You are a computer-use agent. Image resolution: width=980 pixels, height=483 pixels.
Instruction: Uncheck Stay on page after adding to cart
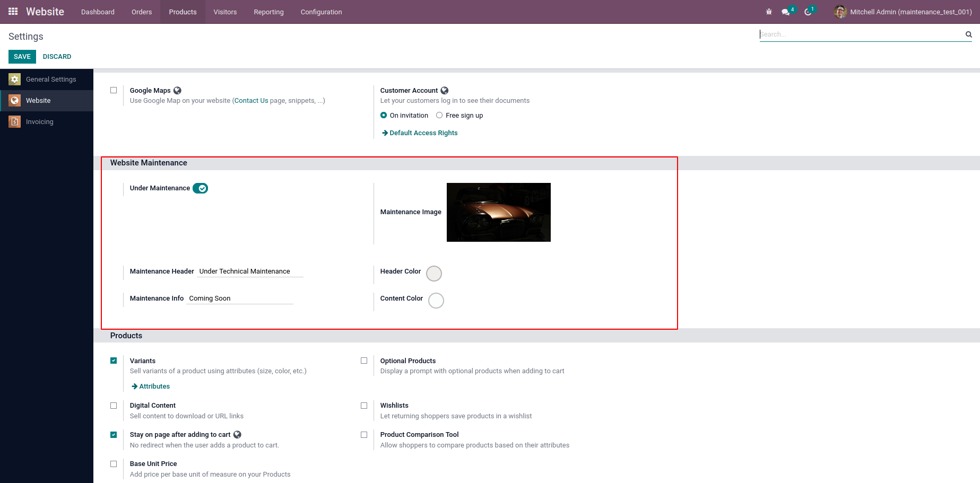(x=114, y=435)
